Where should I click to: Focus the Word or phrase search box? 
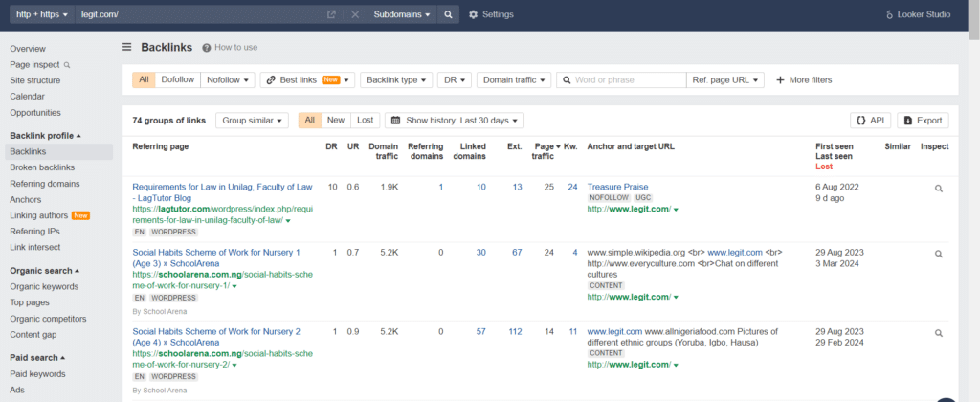pos(621,80)
